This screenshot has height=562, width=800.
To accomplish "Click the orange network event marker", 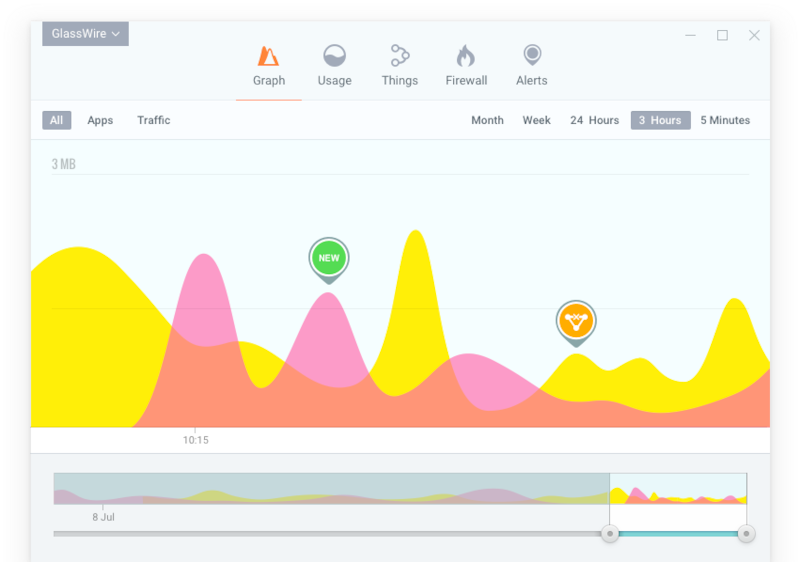I will (576, 321).
